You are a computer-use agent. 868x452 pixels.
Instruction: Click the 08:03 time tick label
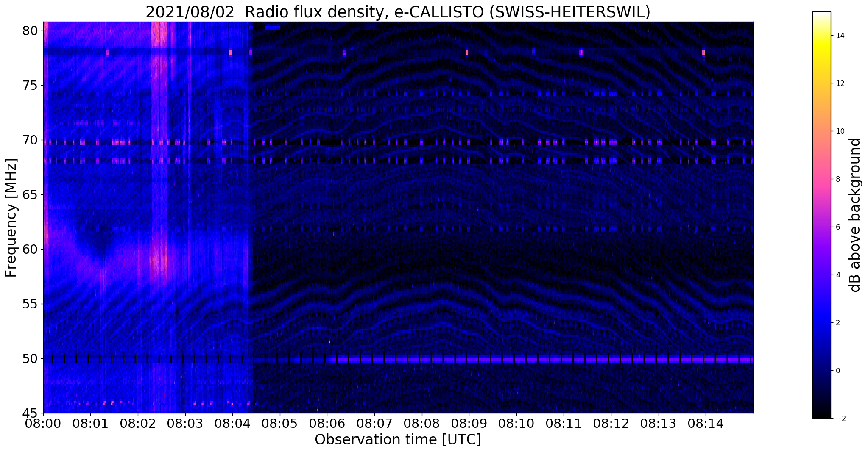click(185, 423)
